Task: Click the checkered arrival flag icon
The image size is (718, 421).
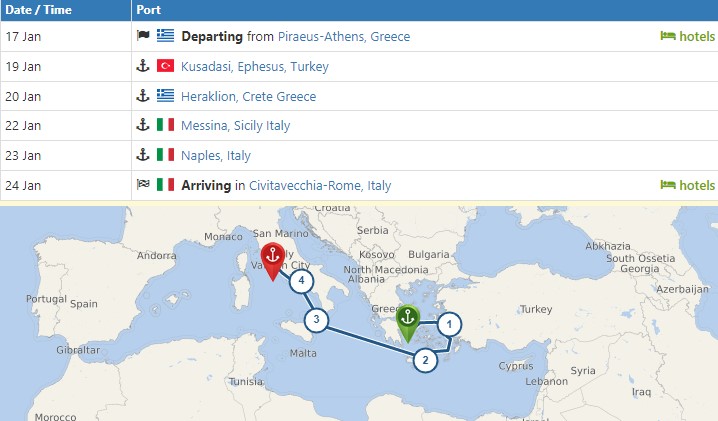Action: [142, 185]
